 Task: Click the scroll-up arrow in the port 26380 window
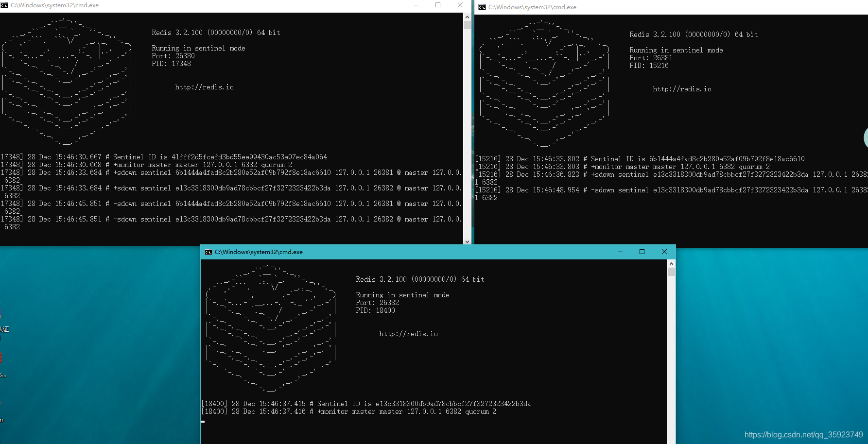pos(467,17)
